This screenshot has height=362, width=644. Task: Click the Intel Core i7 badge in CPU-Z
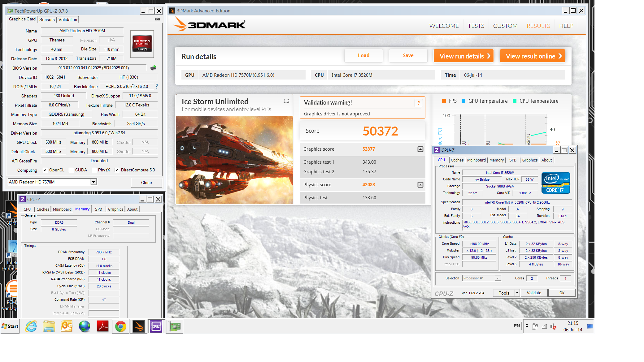(x=556, y=183)
